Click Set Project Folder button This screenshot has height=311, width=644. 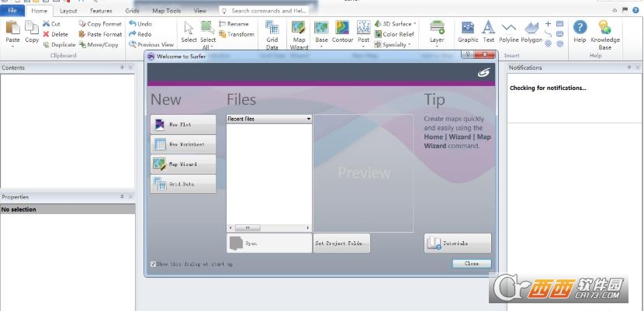341,244
